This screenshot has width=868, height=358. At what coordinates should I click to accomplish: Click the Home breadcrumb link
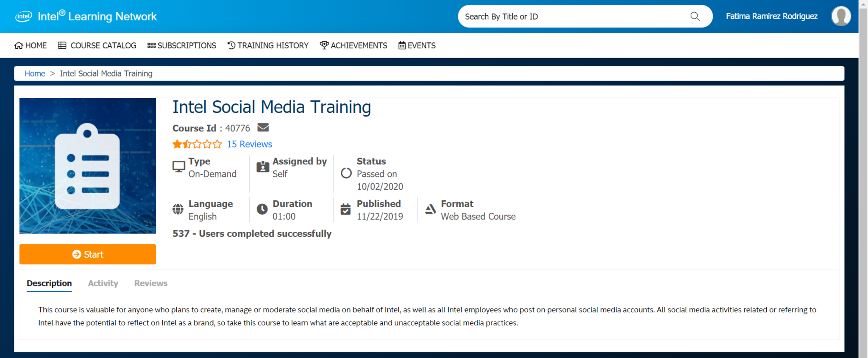(35, 74)
